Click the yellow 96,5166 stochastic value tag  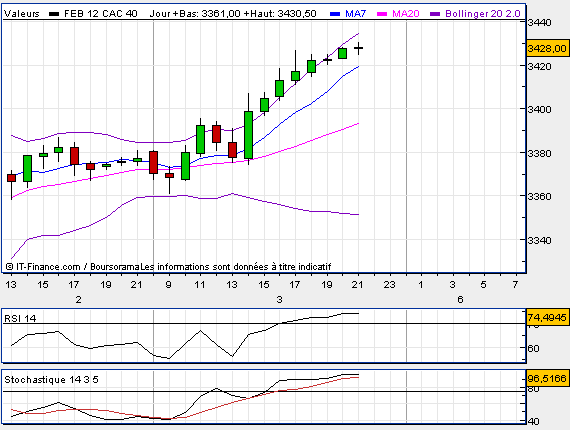click(547, 379)
